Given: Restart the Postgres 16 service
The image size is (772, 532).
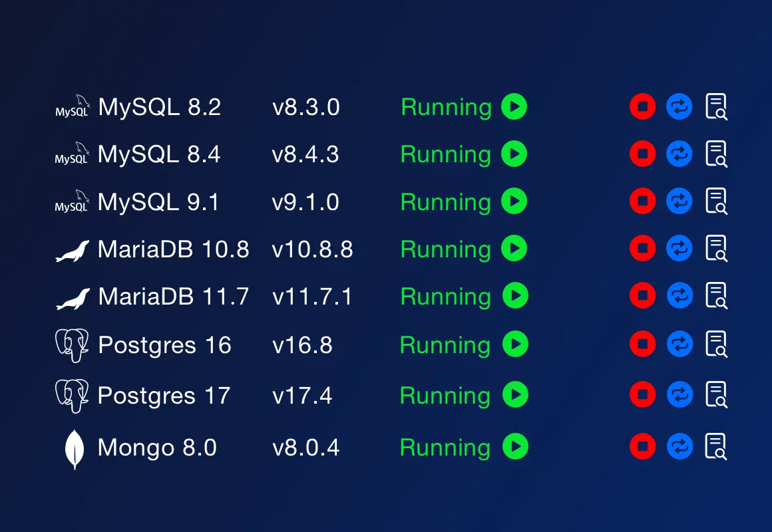Looking at the screenshot, I should [x=680, y=344].
